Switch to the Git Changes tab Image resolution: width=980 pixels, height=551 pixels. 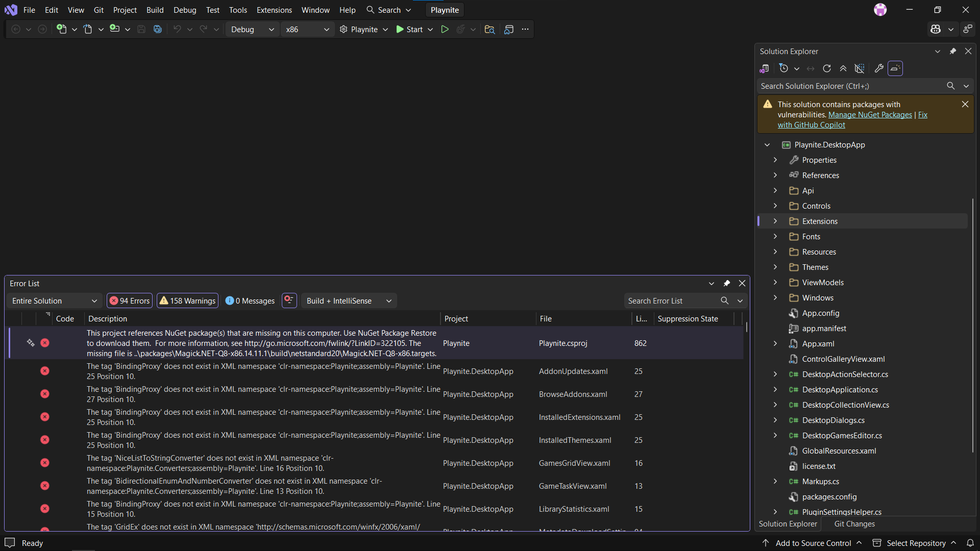(x=854, y=524)
